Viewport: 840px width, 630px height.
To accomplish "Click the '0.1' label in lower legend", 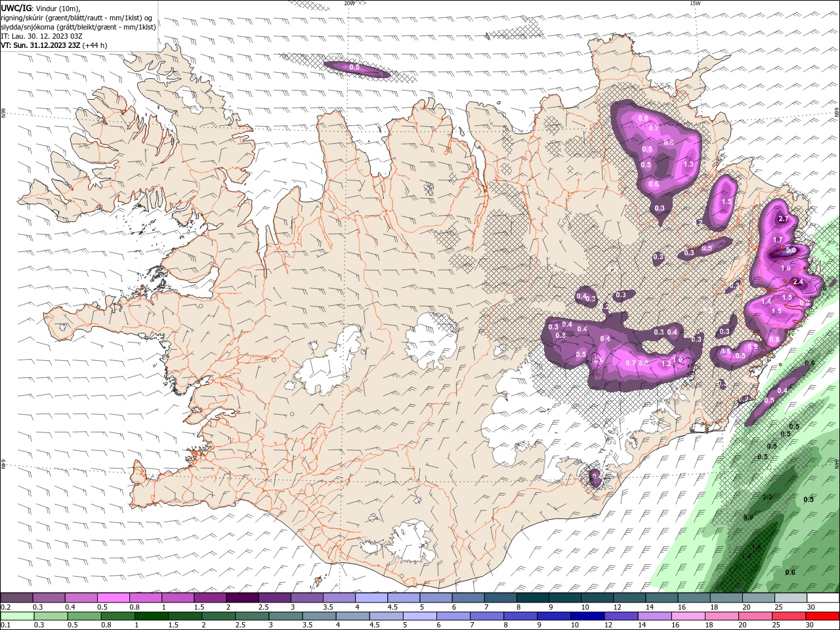I will (x=6, y=625).
